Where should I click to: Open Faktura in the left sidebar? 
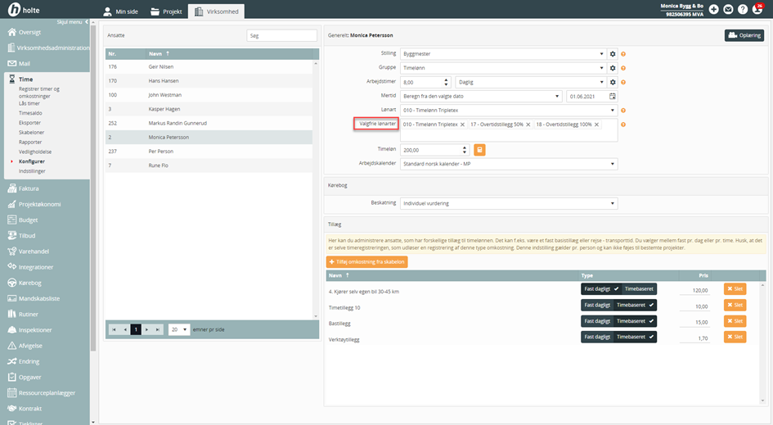[x=30, y=188]
